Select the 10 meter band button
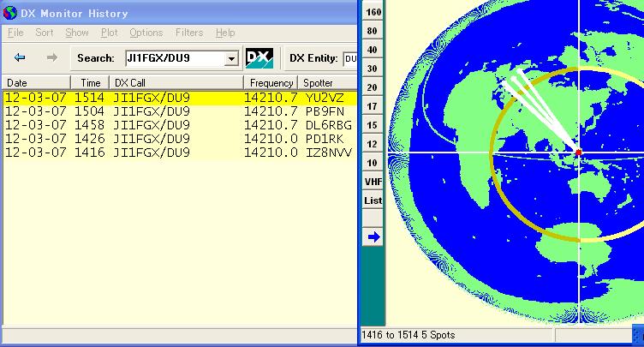Image resolution: width=644 pixels, height=347 pixels. coord(373,163)
